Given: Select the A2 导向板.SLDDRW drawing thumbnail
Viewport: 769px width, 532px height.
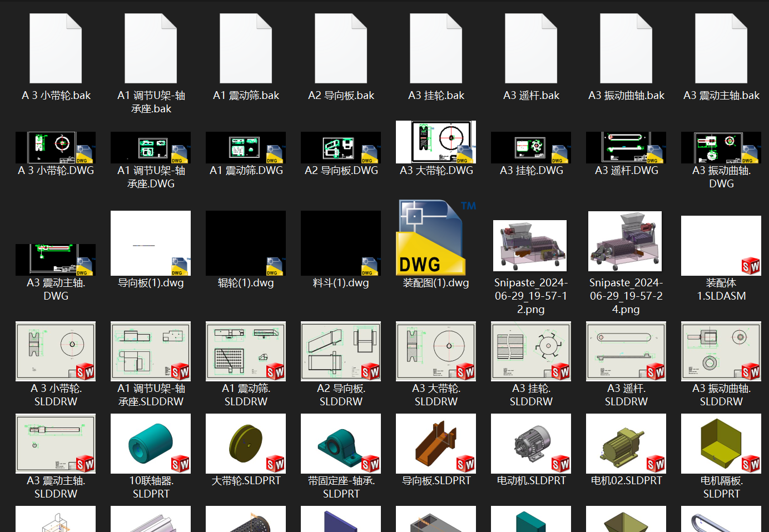Looking at the screenshot, I should 341,351.
